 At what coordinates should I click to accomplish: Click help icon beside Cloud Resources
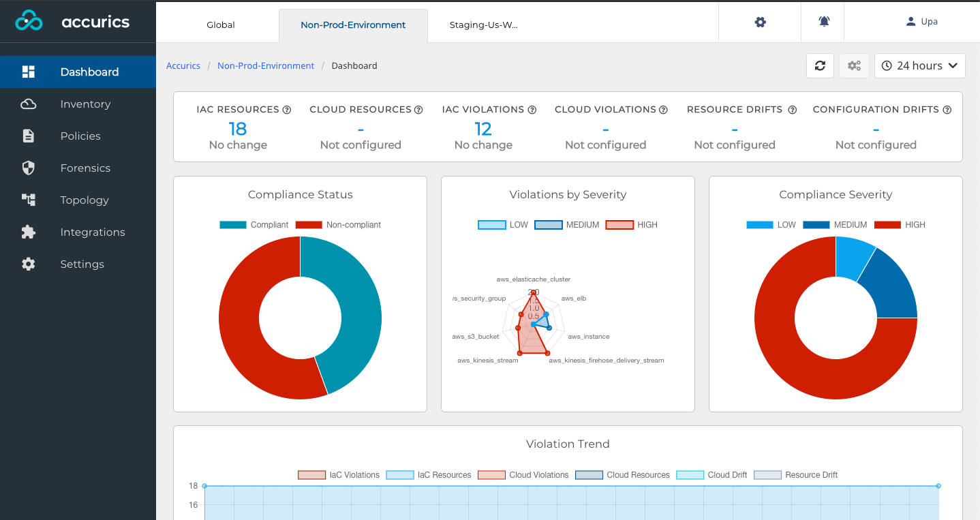(419, 110)
